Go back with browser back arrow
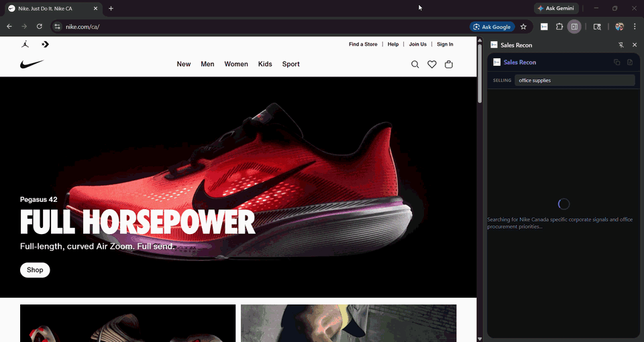 (9, 26)
